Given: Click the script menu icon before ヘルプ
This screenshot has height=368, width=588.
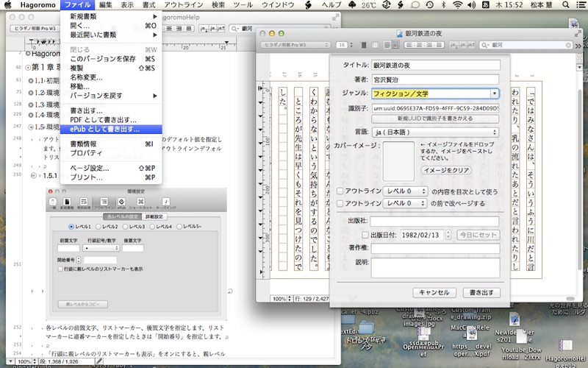Looking at the screenshot, I should pyautogui.click(x=308, y=4).
